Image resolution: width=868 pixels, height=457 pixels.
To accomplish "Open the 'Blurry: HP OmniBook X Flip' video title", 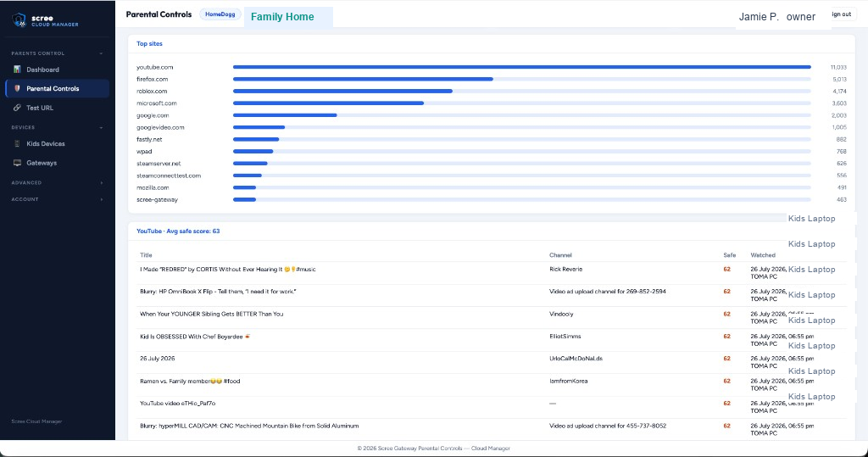I will point(218,292).
